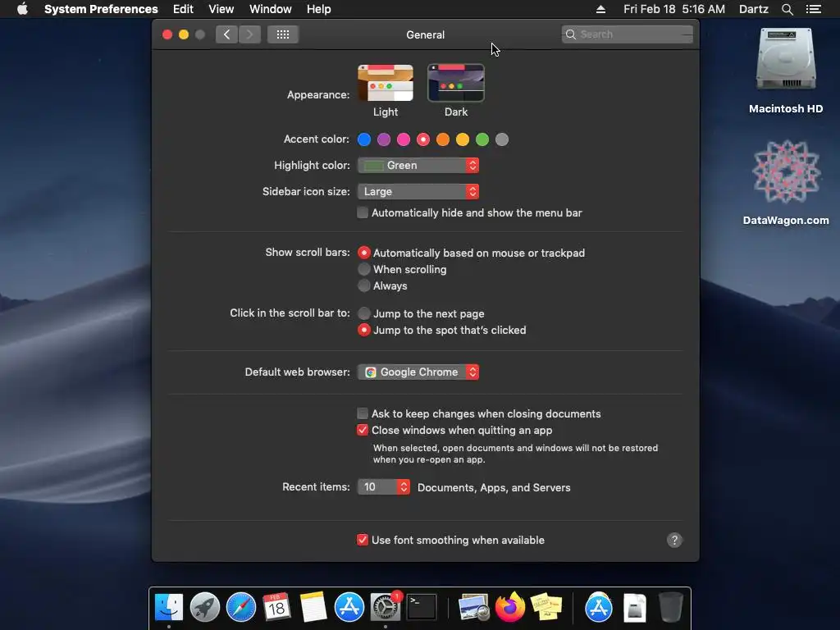840x630 pixels.
Task: Choose the Light appearance thumbnail
Action: pos(386,83)
